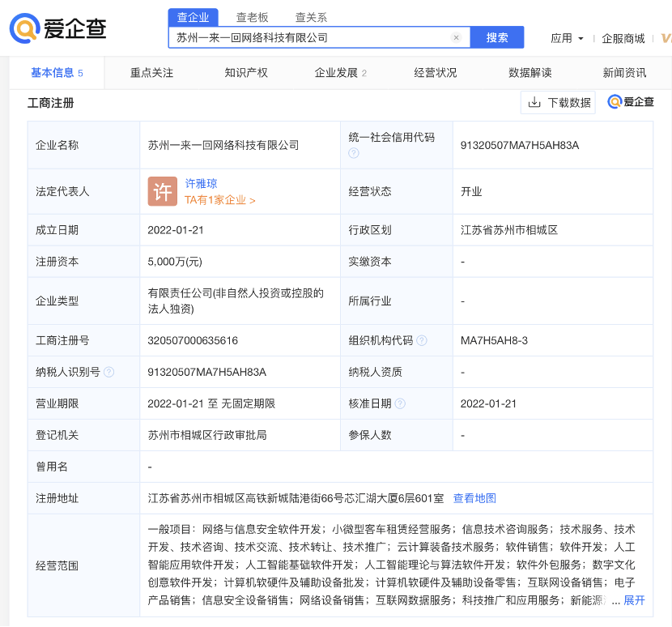
Task: Open 查看地图 link for registered address
Action: click(x=474, y=498)
